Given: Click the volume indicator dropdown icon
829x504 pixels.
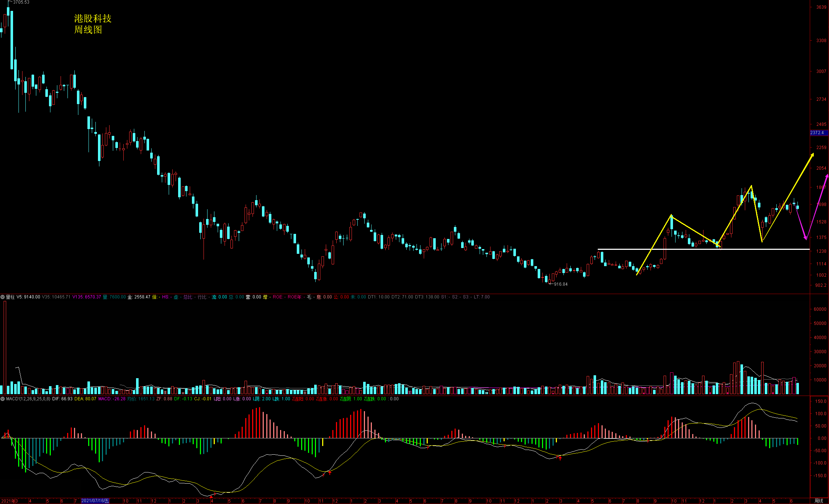Looking at the screenshot, I should click(x=3, y=297).
